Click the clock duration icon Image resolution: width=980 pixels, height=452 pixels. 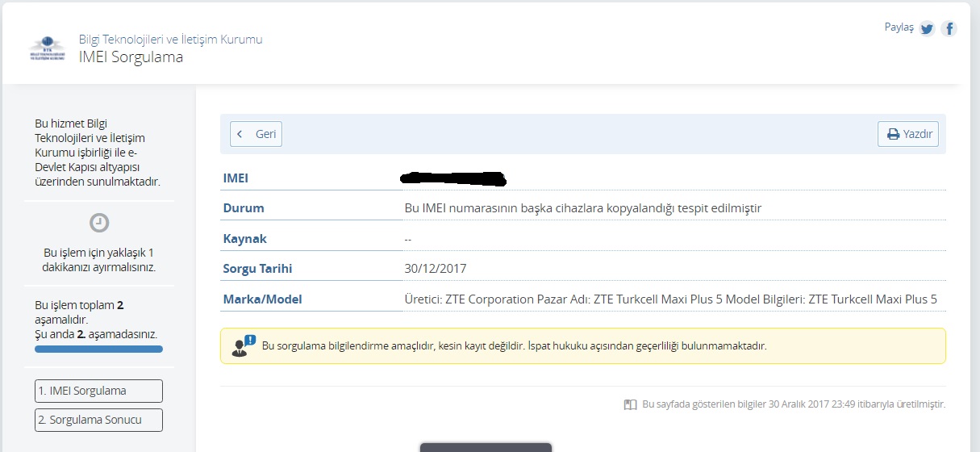98,223
